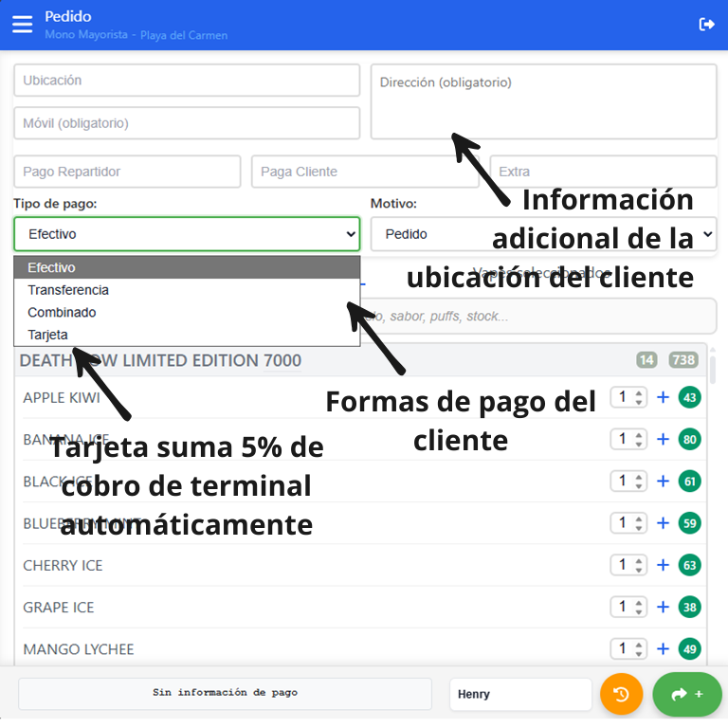Click the Dirección (obligatorio) text area
Screen dimensions: 728x728
click(x=542, y=101)
